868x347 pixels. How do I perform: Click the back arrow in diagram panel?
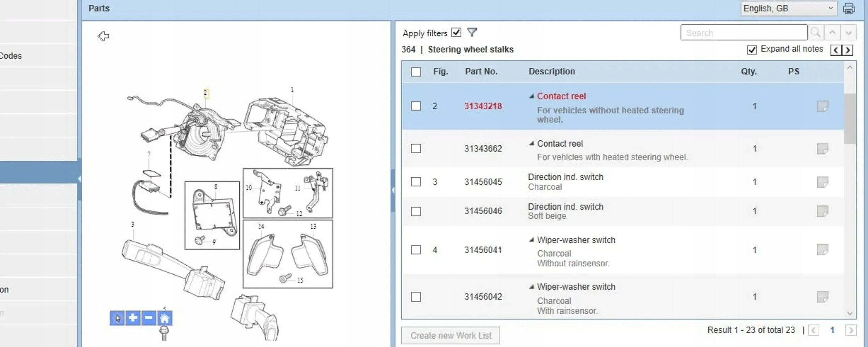[103, 36]
